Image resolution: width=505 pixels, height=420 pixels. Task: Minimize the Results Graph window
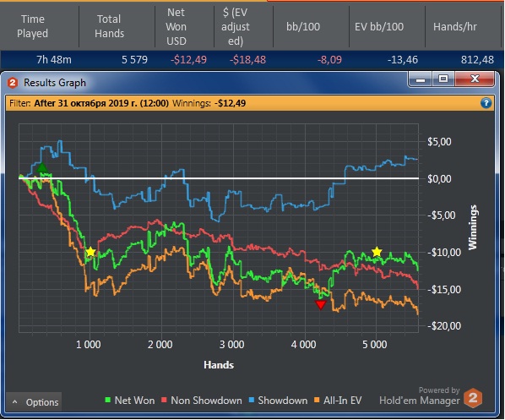[x=421, y=79]
